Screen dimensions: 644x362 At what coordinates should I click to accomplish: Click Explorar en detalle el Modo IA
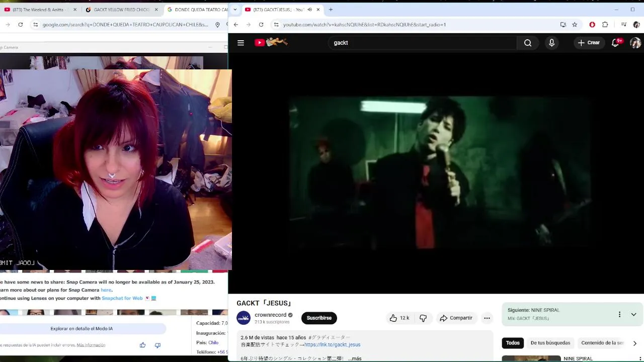pos(82,328)
